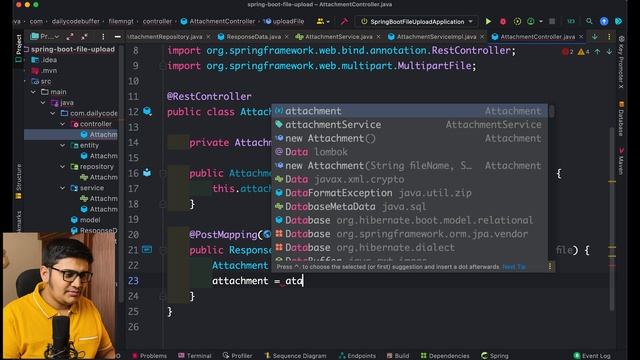Open Sequence Diagram tool window
The height and width of the screenshot is (360, 640).
pyautogui.click(x=295, y=356)
